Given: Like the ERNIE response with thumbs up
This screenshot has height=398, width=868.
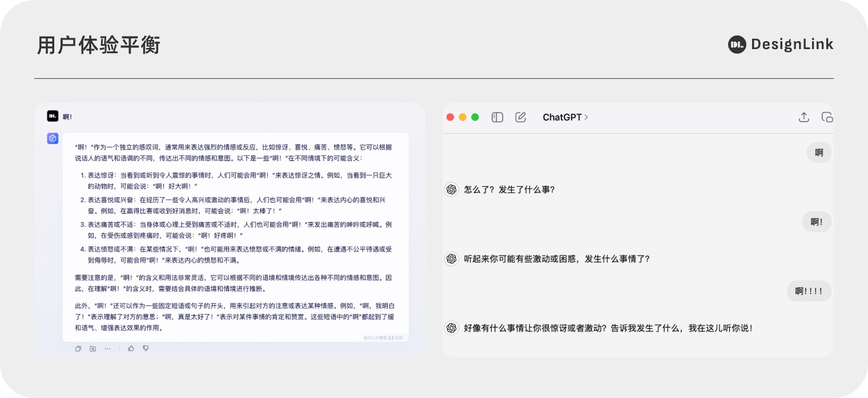Looking at the screenshot, I should click(131, 348).
